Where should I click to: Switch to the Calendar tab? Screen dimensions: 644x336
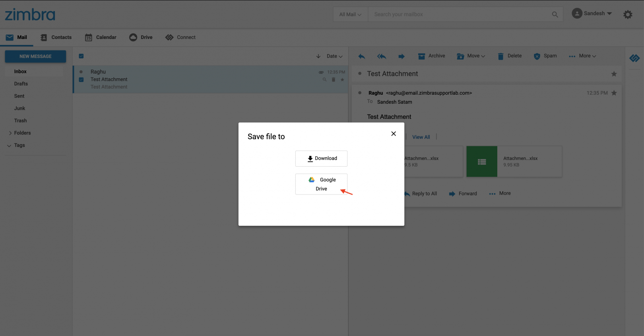101,37
